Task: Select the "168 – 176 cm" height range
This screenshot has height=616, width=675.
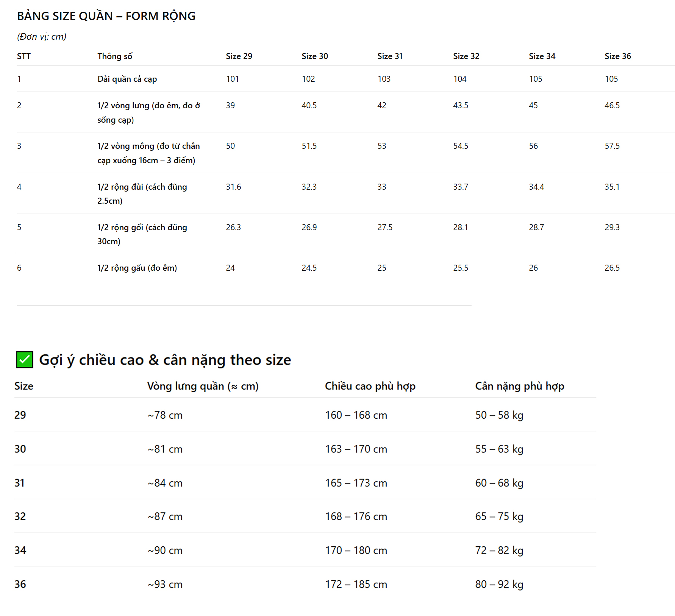Action: 356,516
